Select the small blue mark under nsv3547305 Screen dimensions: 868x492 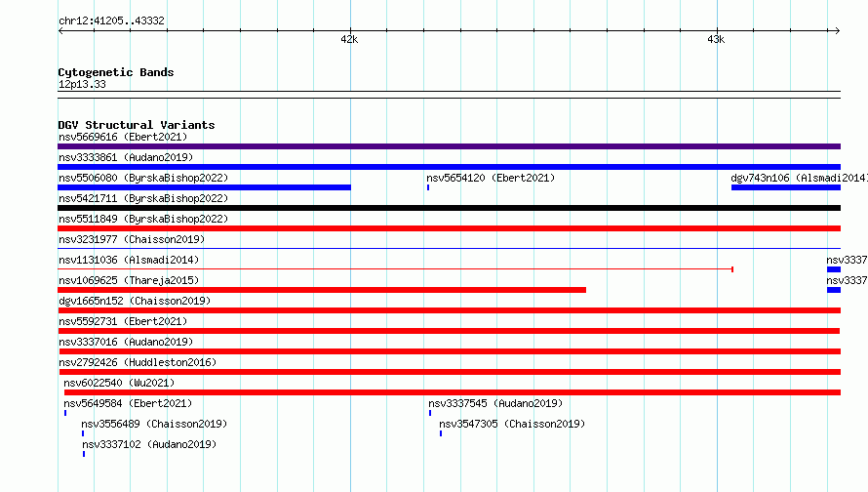(x=441, y=433)
